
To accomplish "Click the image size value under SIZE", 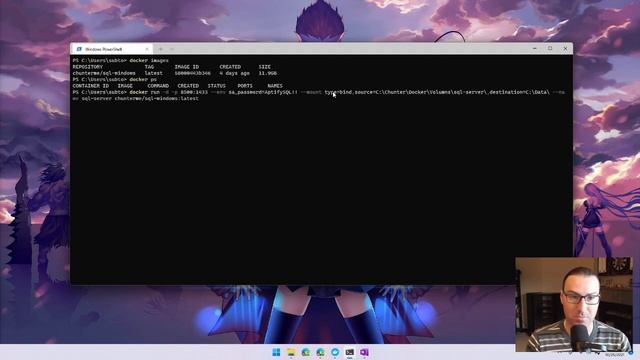I will click(267, 73).
